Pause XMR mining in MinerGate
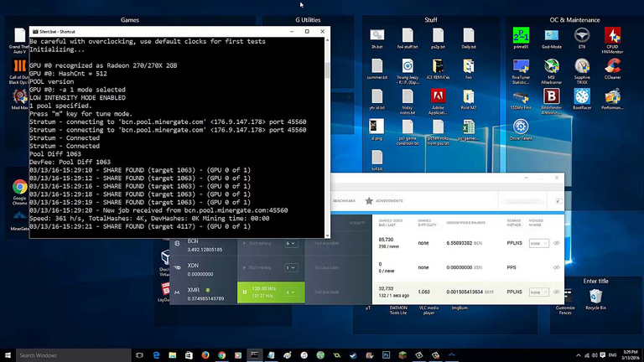The width and height of the screenshot is (644, 362). click(x=245, y=292)
